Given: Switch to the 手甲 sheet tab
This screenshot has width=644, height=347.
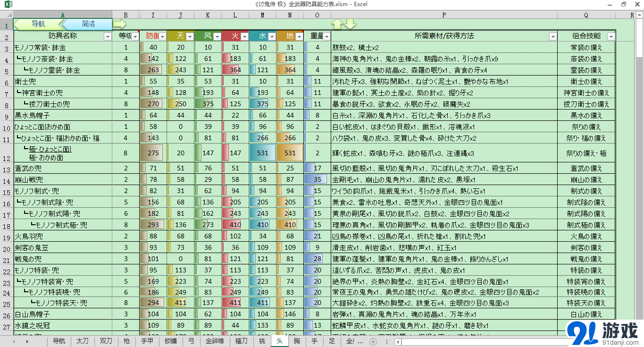Looking at the screenshot, I should pos(147,341).
